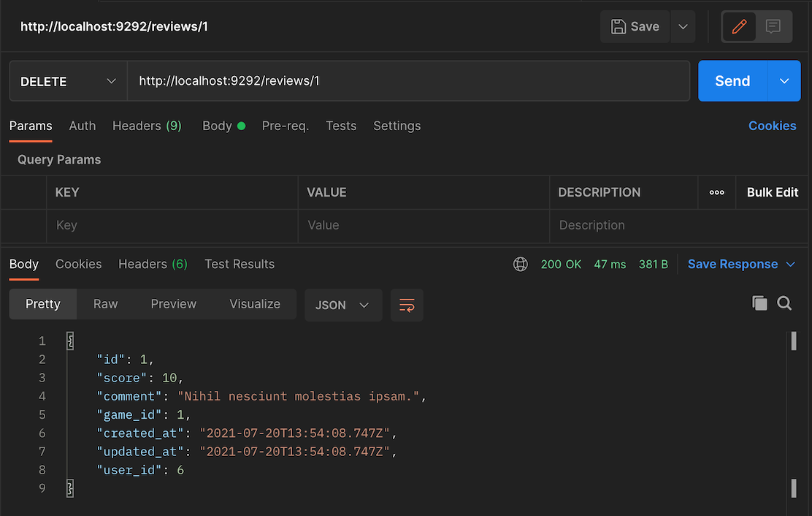
Task: Switch to Raw view
Action: pyautogui.click(x=106, y=304)
